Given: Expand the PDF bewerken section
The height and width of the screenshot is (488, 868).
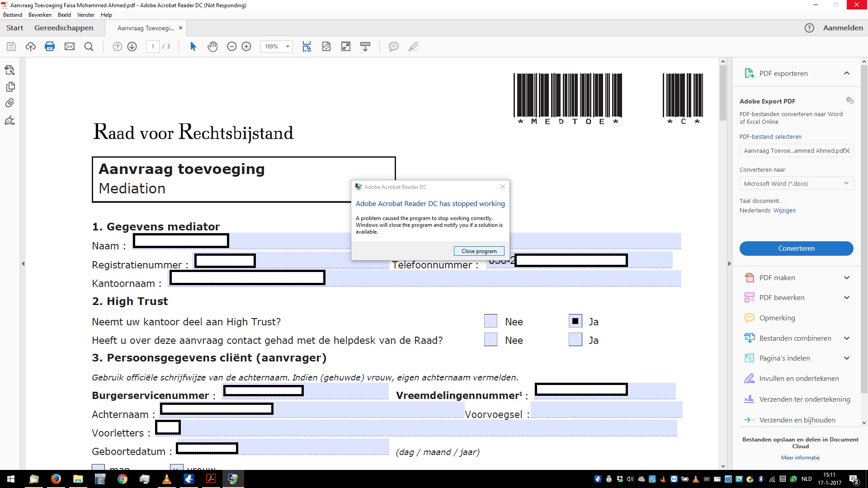Looking at the screenshot, I should tap(847, 297).
